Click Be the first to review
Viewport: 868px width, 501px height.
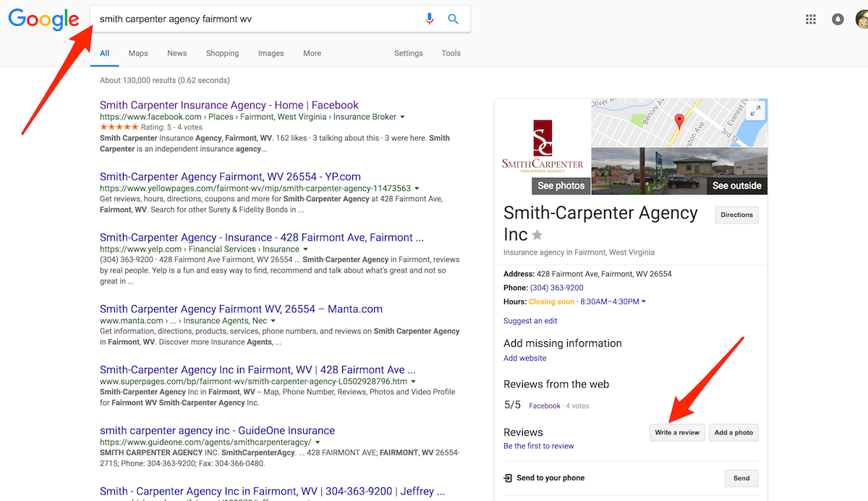(x=539, y=446)
